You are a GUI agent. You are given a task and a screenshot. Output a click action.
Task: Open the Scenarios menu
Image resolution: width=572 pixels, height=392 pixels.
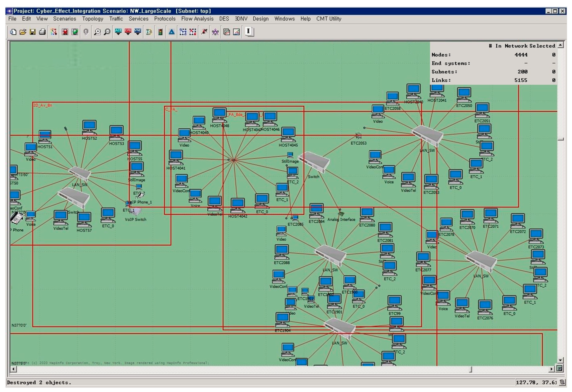pyautogui.click(x=65, y=19)
